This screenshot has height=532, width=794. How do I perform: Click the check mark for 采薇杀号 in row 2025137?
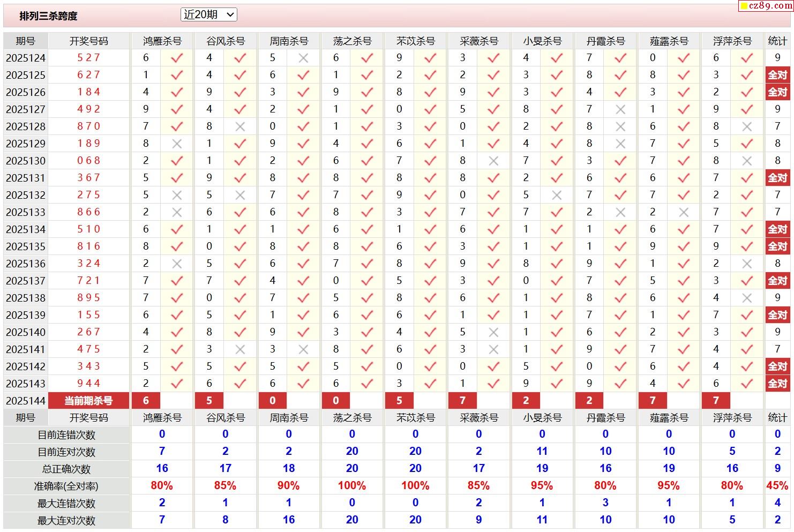click(x=493, y=281)
